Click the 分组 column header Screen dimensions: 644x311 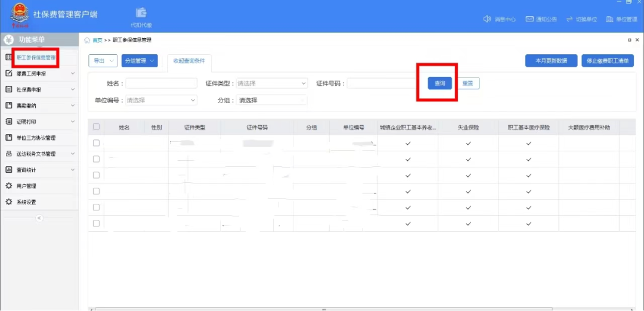[x=311, y=127]
